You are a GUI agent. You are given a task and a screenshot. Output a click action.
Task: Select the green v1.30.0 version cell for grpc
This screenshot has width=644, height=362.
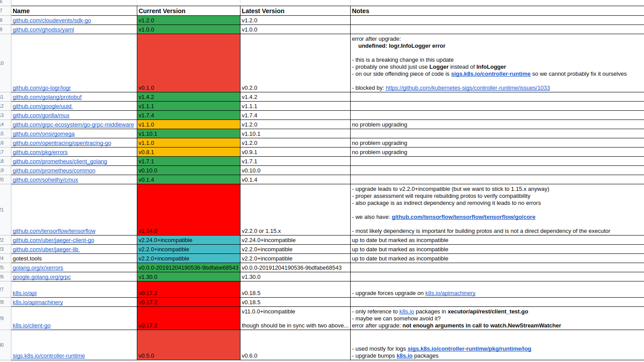click(188, 277)
